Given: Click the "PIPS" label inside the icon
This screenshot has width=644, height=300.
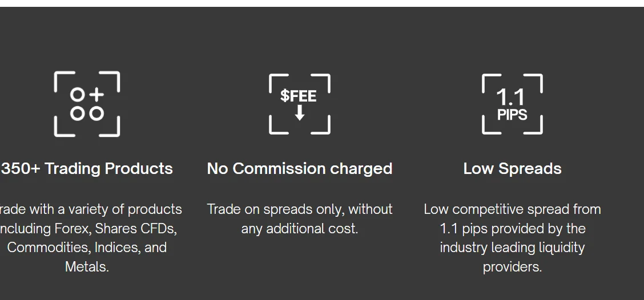Looking at the screenshot, I should pos(512,115).
